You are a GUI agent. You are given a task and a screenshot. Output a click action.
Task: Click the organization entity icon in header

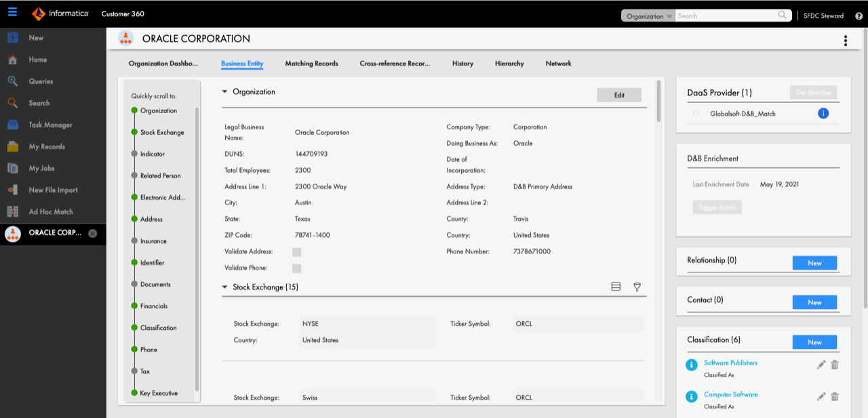125,39
